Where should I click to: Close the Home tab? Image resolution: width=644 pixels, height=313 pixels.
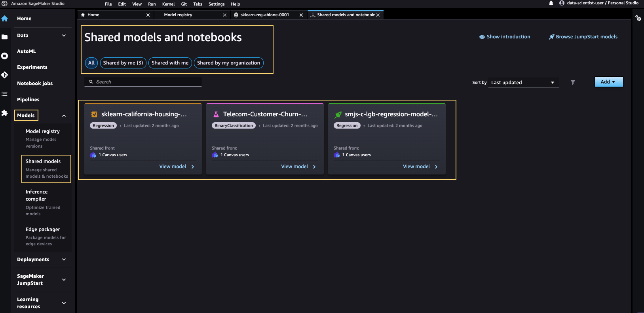pyautogui.click(x=148, y=15)
